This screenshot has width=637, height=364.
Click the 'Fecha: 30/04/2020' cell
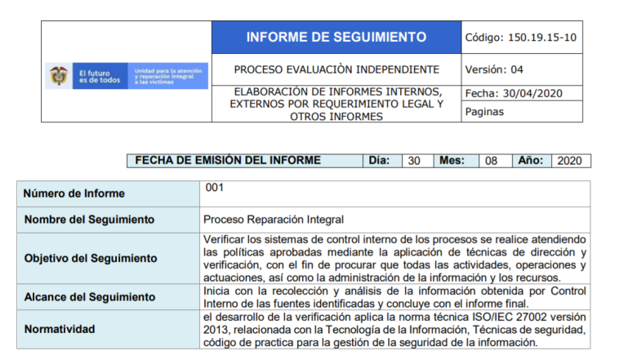pos(522,93)
